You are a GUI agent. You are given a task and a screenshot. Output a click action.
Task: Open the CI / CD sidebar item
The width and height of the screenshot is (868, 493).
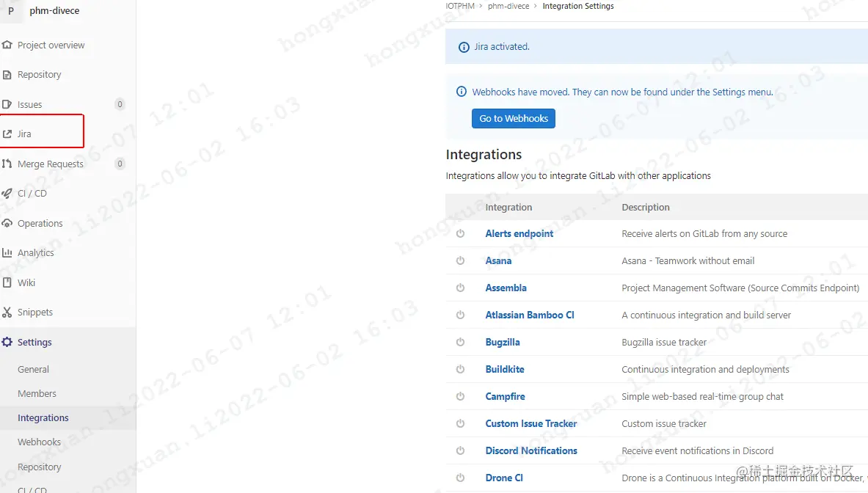(x=32, y=193)
